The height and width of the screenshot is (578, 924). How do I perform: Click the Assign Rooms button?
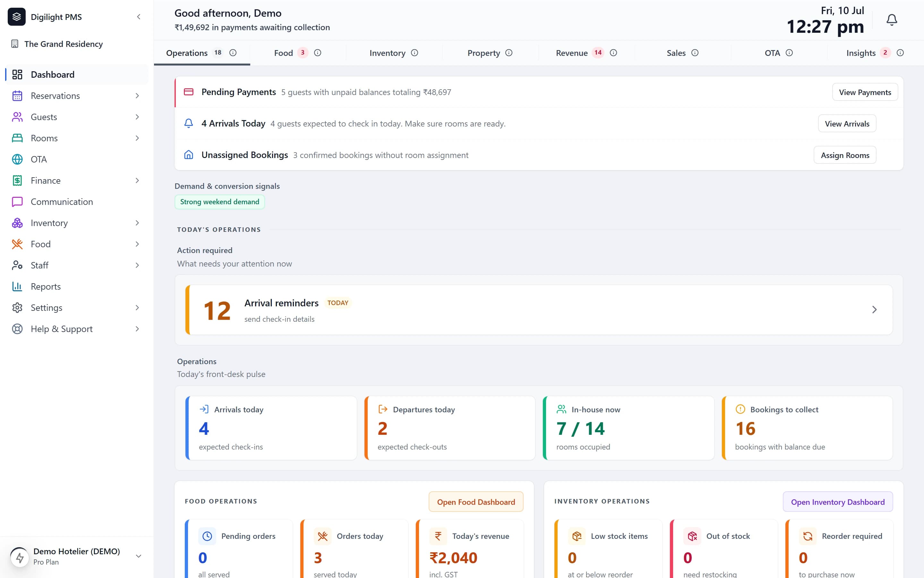pos(845,155)
